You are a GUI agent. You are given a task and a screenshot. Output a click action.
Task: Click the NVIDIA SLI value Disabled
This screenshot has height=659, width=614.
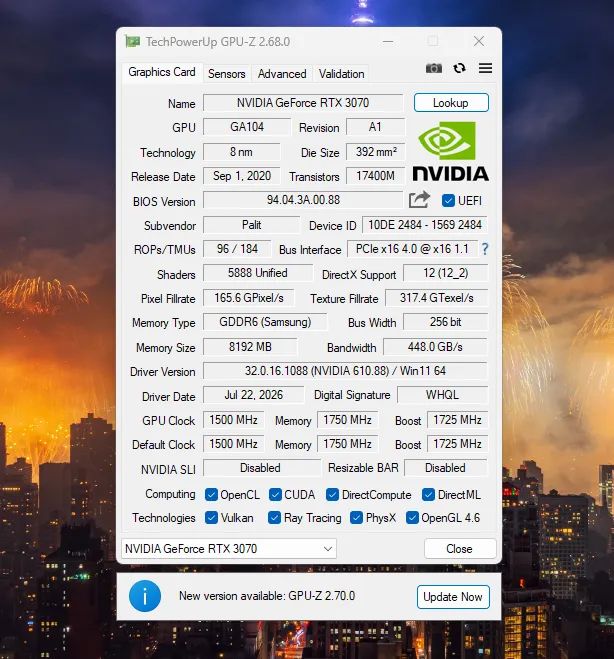pyautogui.click(x=260, y=468)
